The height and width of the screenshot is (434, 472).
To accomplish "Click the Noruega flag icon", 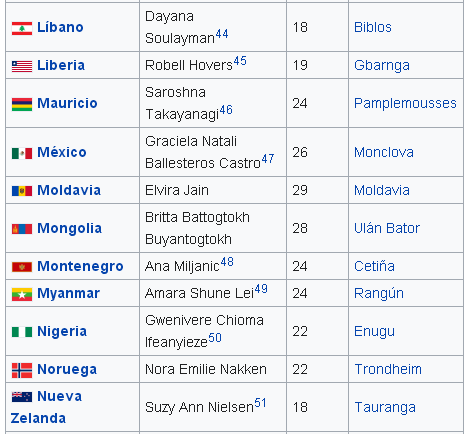I will click(x=22, y=370).
